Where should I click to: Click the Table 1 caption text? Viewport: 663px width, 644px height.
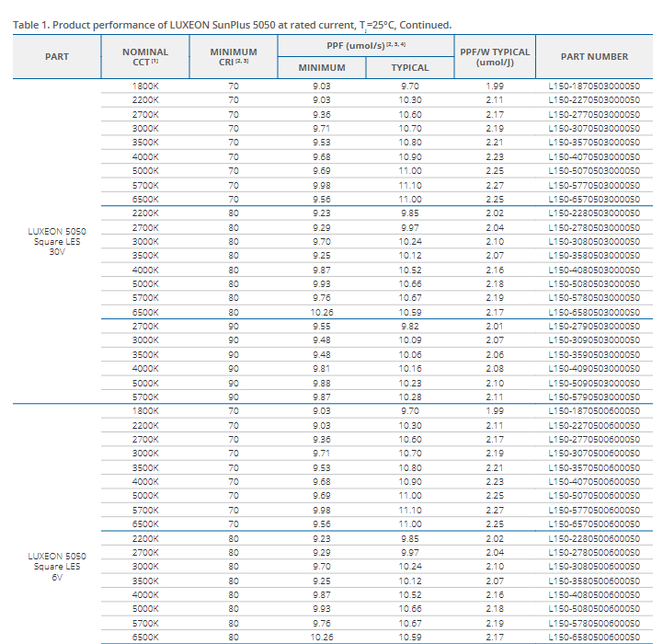pyautogui.click(x=232, y=25)
